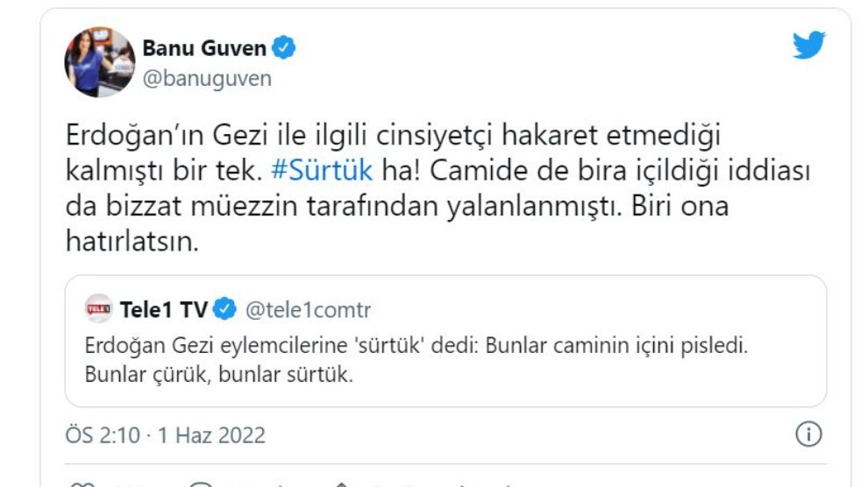The height and width of the screenshot is (487, 868).
Task: Click the Banu Guven display name
Action: coord(204,47)
